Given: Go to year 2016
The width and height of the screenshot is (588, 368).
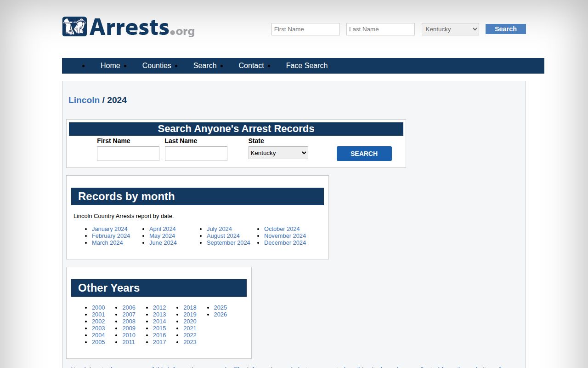Looking at the screenshot, I should [x=159, y=335].
